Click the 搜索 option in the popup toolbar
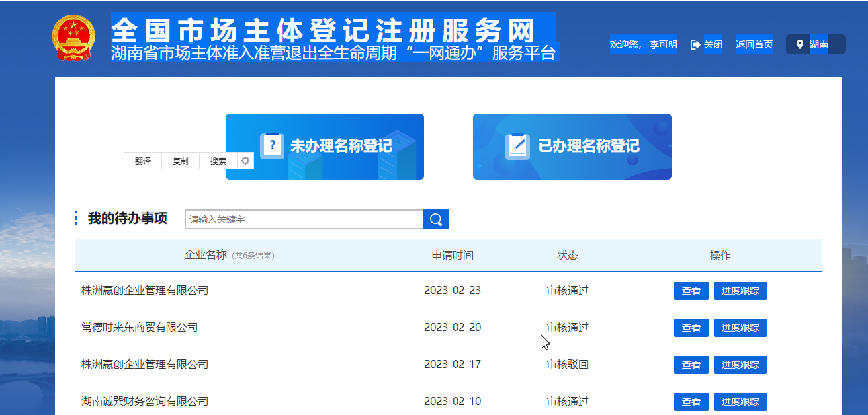This screenshot has width=868, height=415. tap(218, 161)
